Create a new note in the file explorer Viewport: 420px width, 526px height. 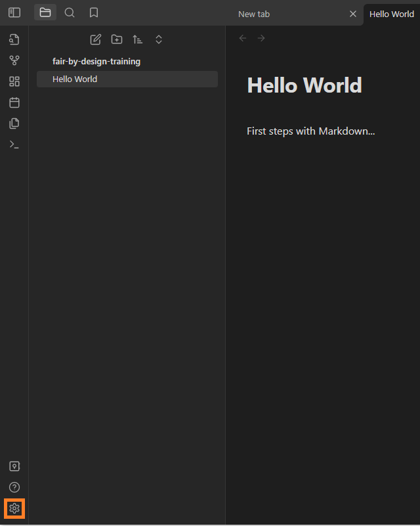coord(96,39)
